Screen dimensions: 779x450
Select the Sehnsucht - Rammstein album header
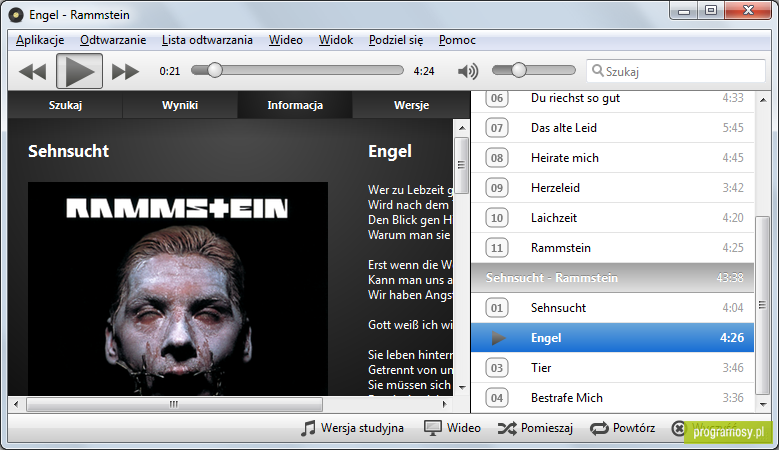click(x=612, y=278)
